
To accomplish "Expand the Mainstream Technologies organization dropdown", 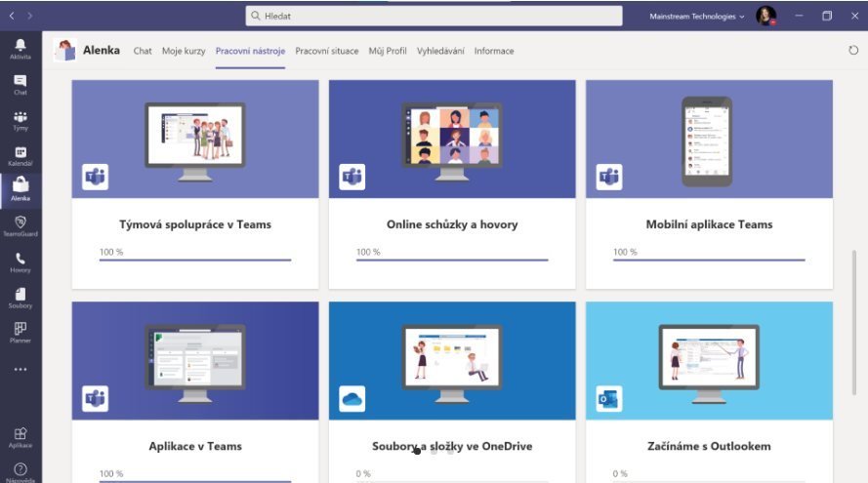I will (x=696, y=17).
